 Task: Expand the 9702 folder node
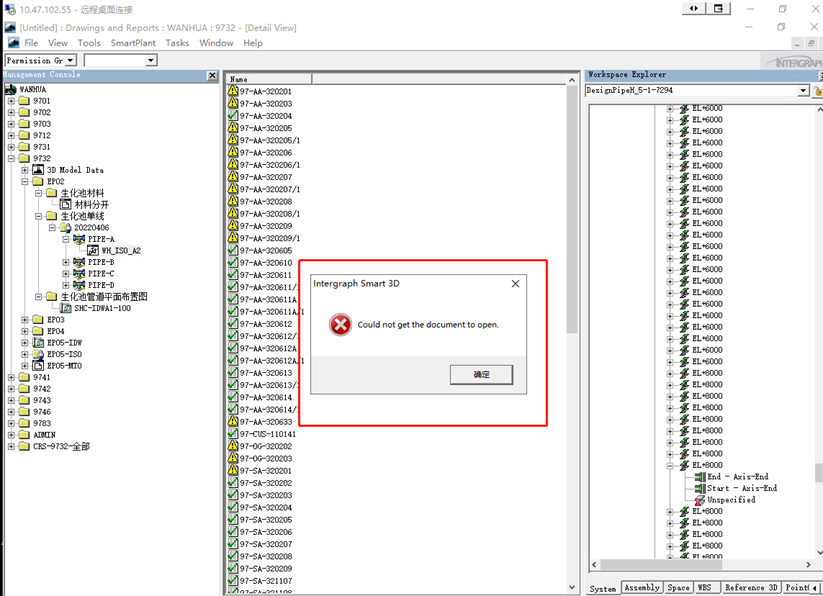(x=12, y=112)
